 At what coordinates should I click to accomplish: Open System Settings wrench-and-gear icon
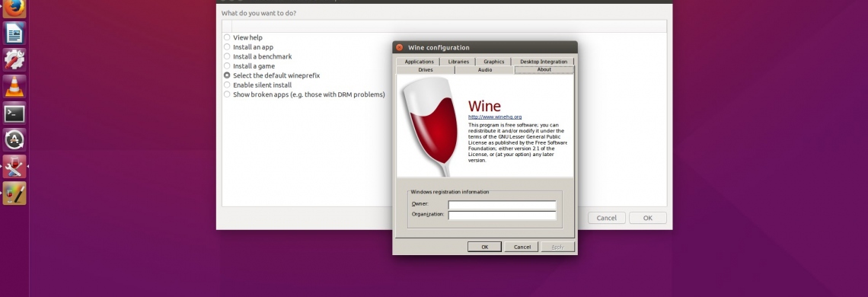click(14, 59)
